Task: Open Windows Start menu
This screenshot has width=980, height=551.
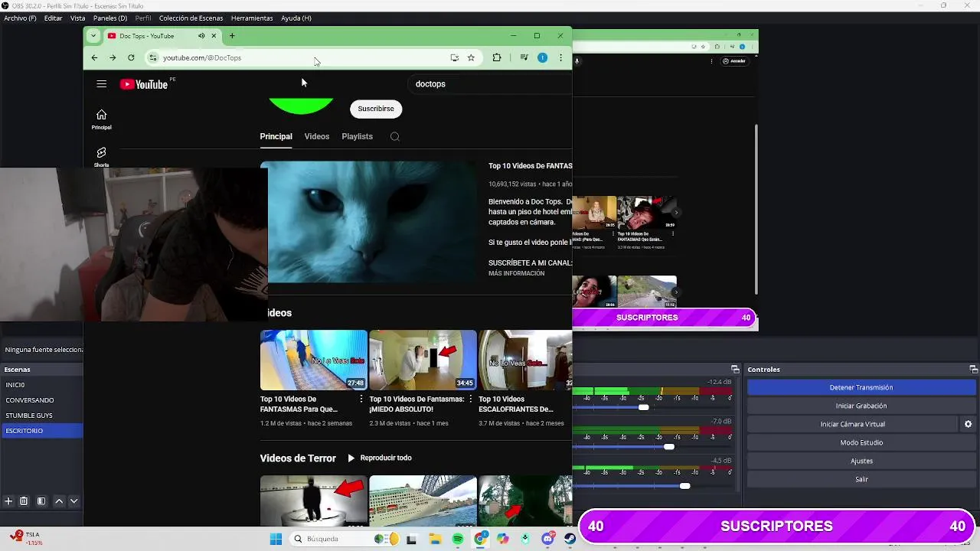Action: 276,539
